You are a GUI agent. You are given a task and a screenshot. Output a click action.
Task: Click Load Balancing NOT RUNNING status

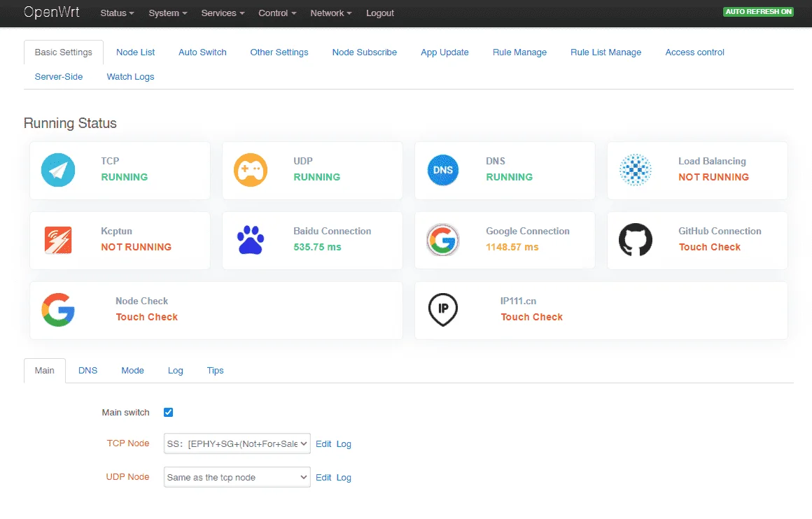coord(713,177)
